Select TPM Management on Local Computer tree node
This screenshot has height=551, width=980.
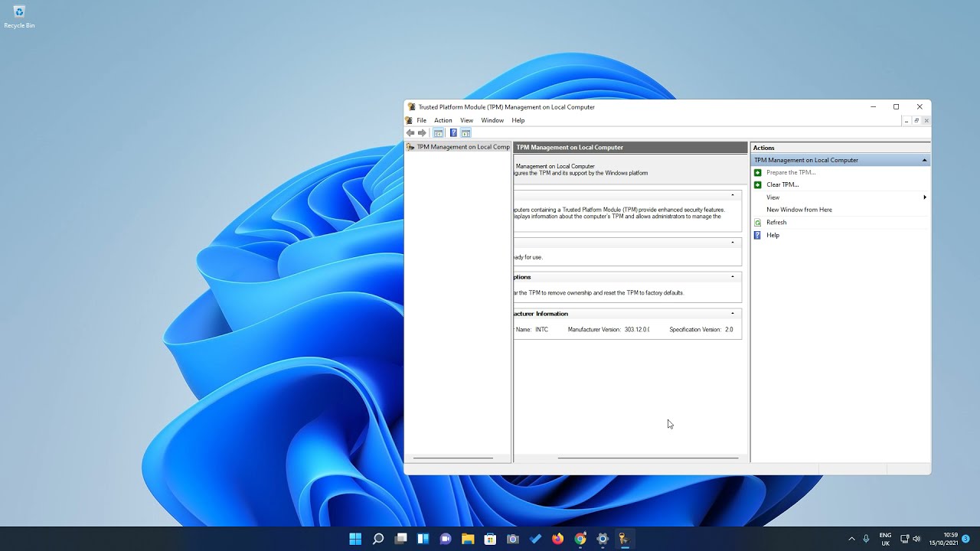point(458,147)
